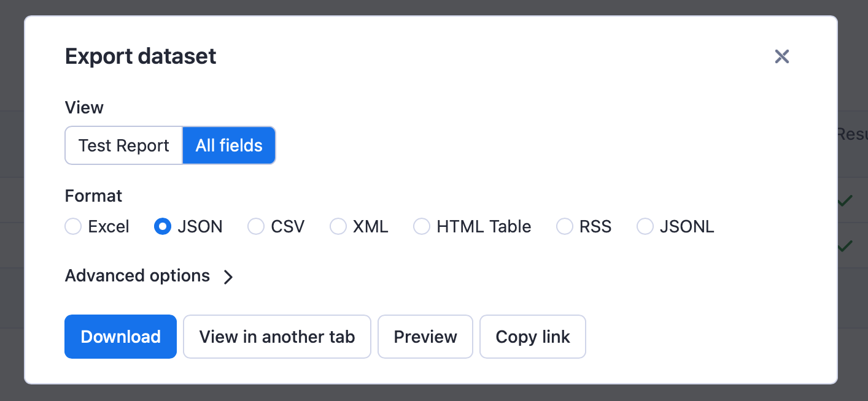Switch to the Test Report view
Viewport: 868px width, 401px height.
(x=123, y=145)
